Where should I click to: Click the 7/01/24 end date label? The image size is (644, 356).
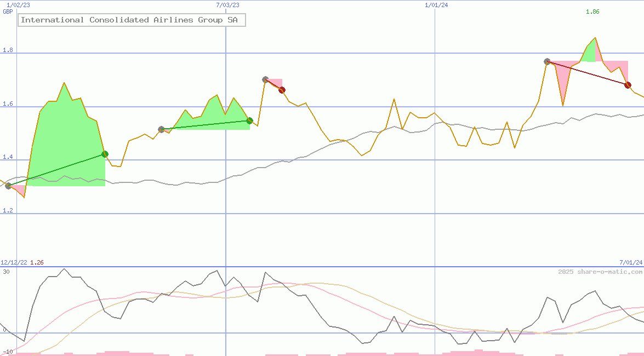630,262
